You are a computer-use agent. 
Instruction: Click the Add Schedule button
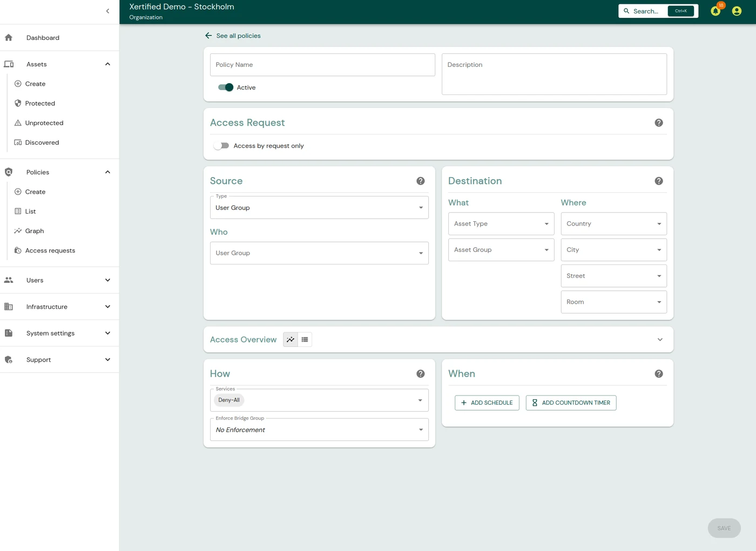click(487, 403)
